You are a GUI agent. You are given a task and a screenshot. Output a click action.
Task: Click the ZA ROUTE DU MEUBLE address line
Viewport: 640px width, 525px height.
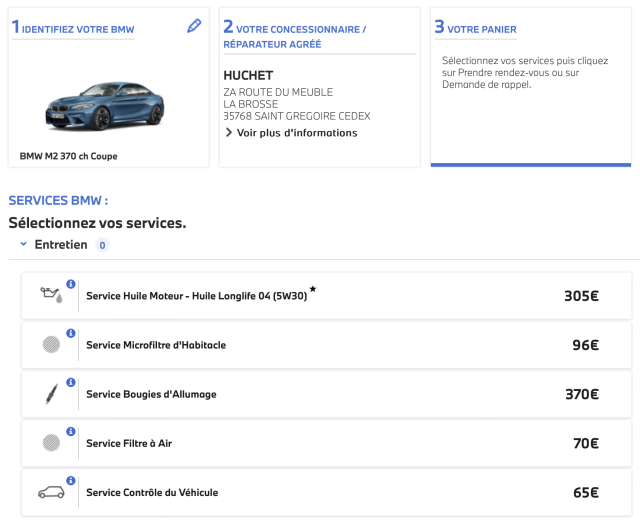pos(278,92)
